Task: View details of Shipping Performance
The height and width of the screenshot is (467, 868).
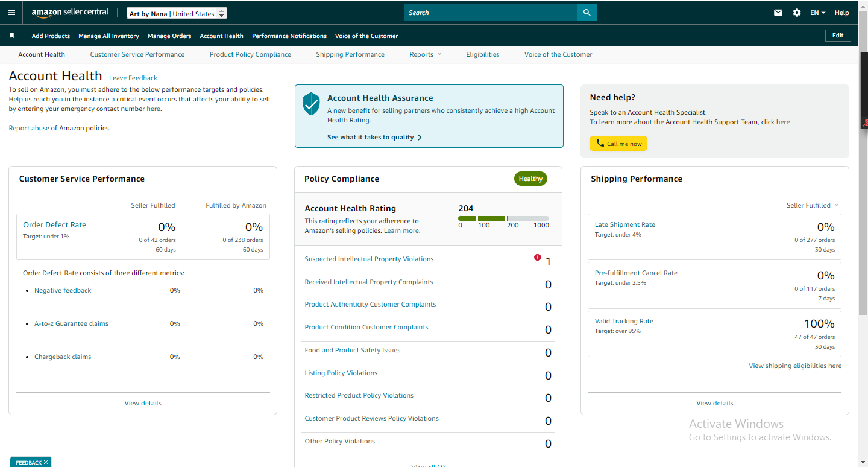Action: pos(715,403)
